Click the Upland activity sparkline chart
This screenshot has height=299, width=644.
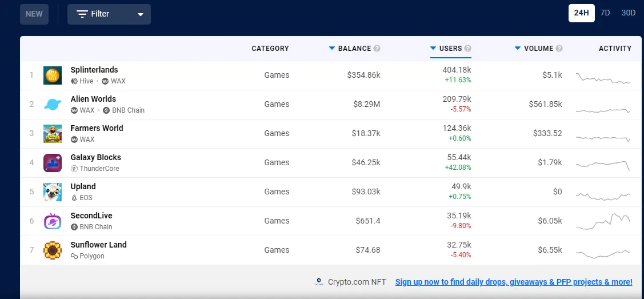(x=603, y=196)
